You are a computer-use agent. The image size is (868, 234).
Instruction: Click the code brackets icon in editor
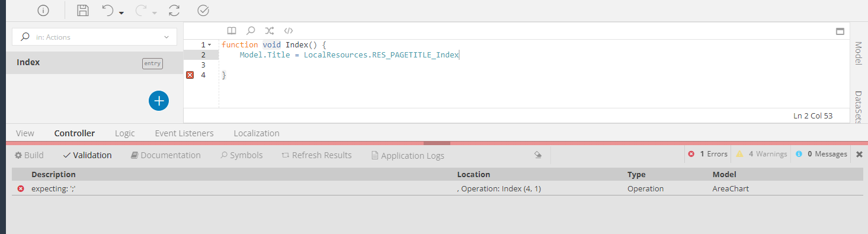click(x=289, y=31)
